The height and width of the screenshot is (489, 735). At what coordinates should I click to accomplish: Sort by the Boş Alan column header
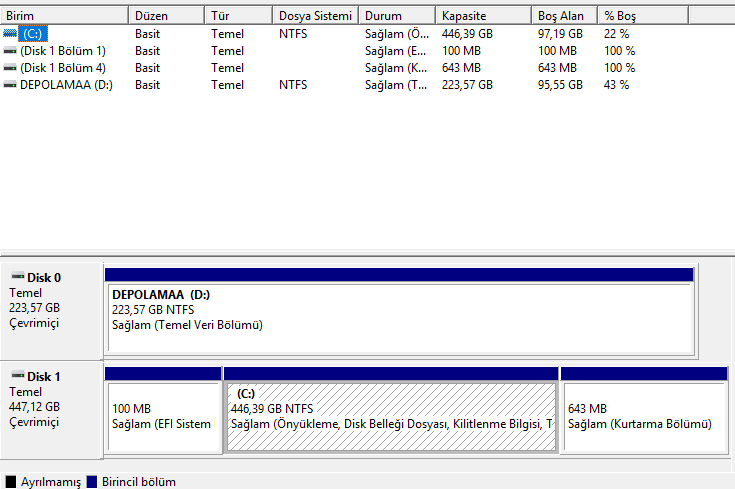pyautogui.click(x=564, y=16)
